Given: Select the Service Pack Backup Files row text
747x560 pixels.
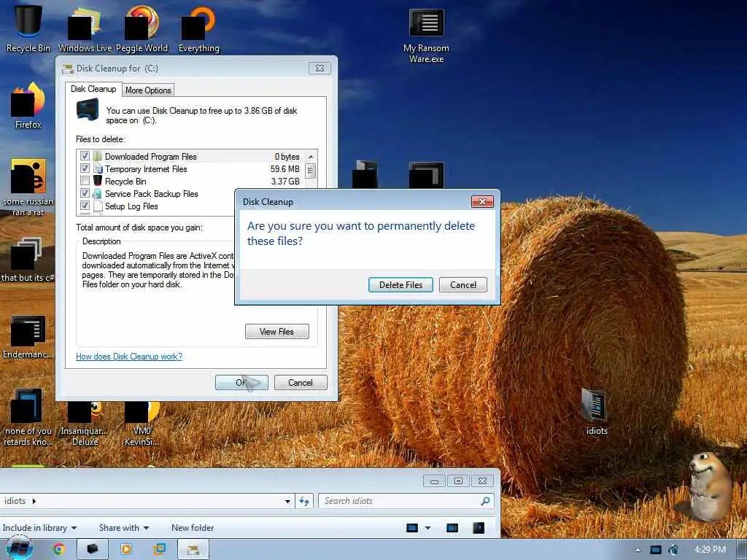Looking at the screenshot, I should click(x=152, y=194).
